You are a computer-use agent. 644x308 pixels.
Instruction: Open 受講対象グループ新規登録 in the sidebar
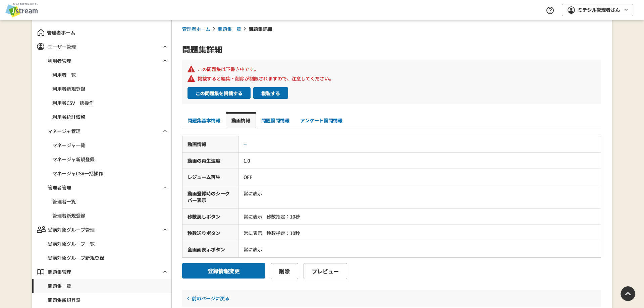[x=76, y=258]
